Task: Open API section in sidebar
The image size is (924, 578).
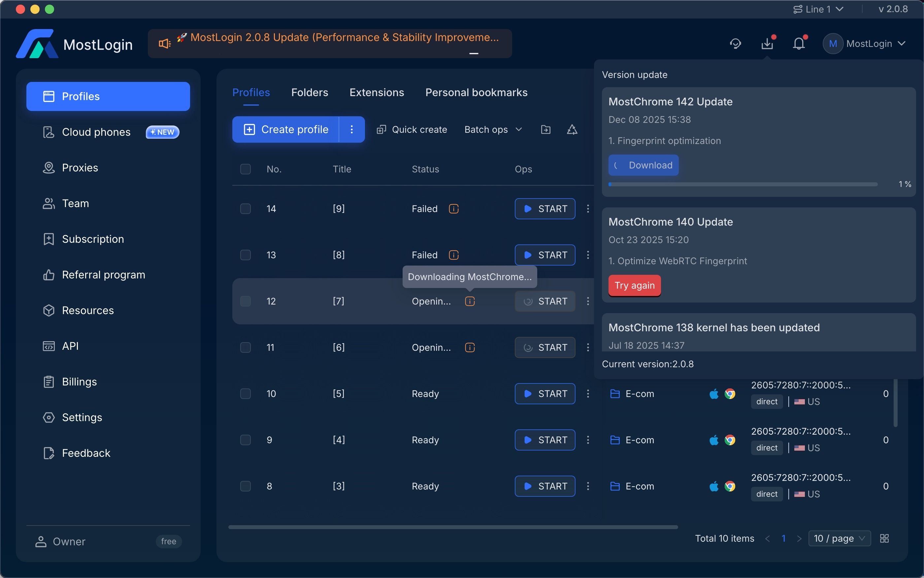Action: click(x=108, y=346)
